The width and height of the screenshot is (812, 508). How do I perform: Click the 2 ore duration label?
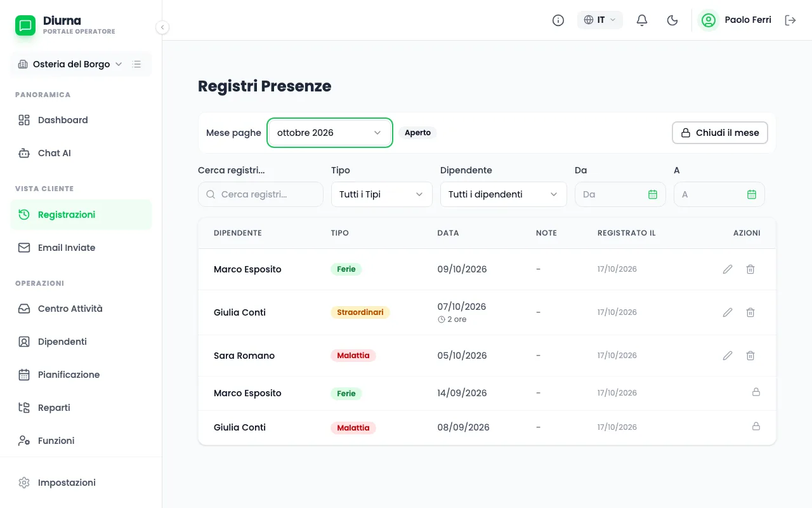tap(452, 319)
